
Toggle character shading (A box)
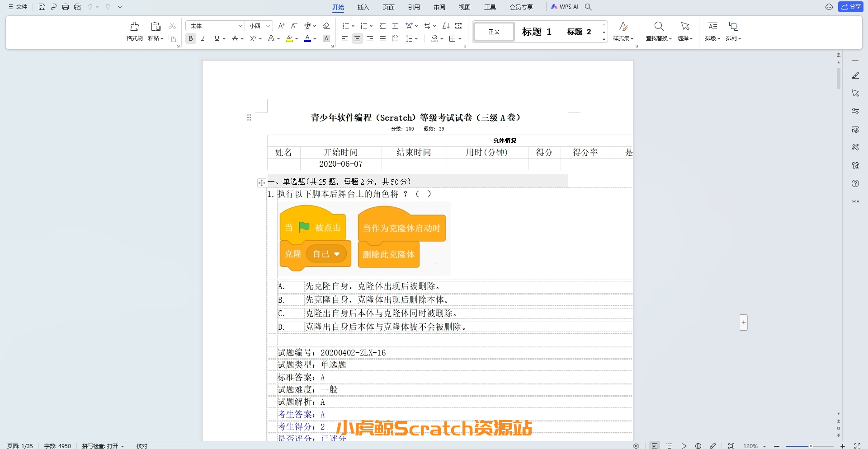pos(326,39)
